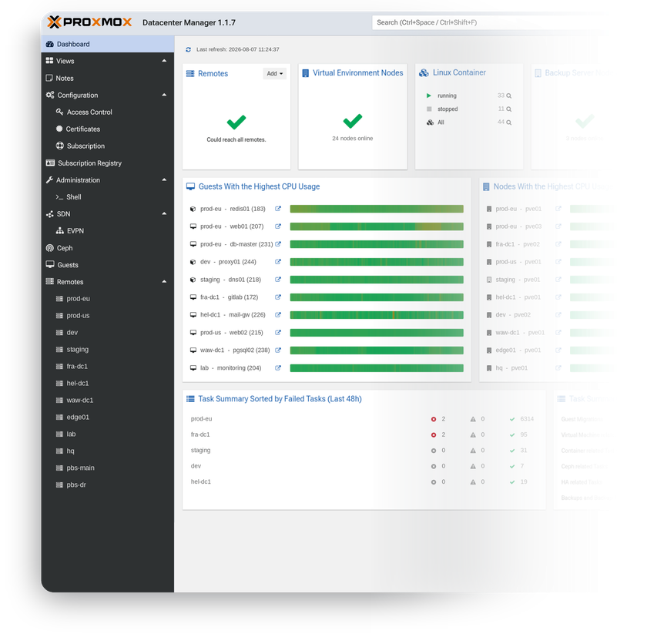The height and width of the screenshot is (644, 647).
Task: Open external link for mail-gw (226)
Action: click(278, 315)
